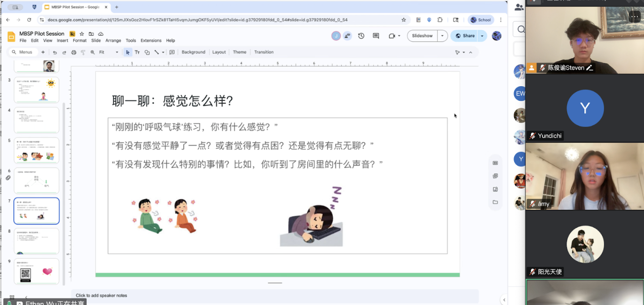Select the shape tool

(x=147, y=52)
